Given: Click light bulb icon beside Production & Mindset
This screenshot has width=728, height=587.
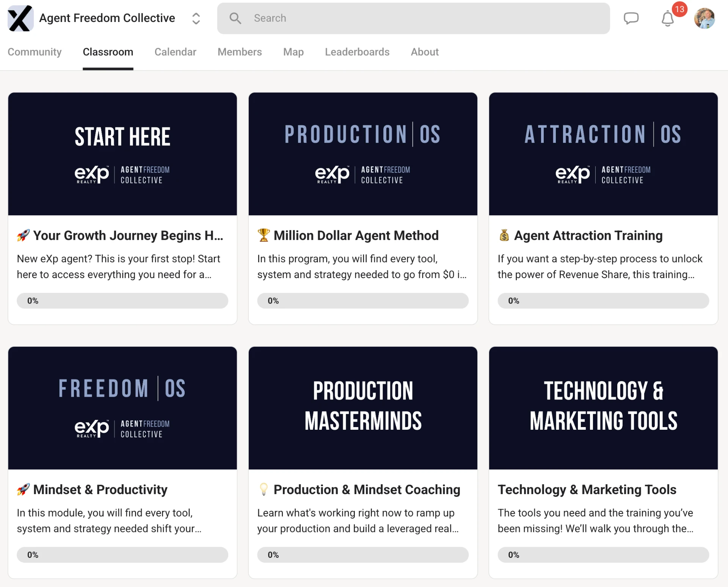Looking at the screenshot, I should coord(264,489).
